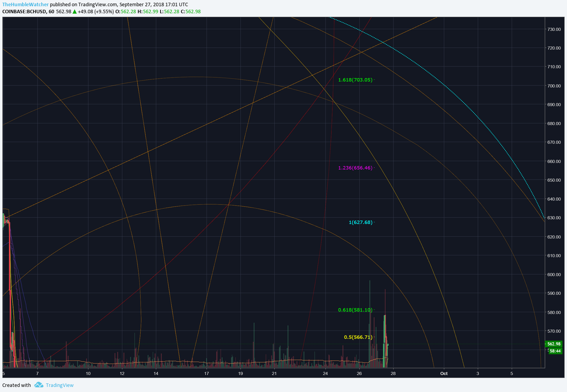Click the 700.00 price axis label

point(554,86)
